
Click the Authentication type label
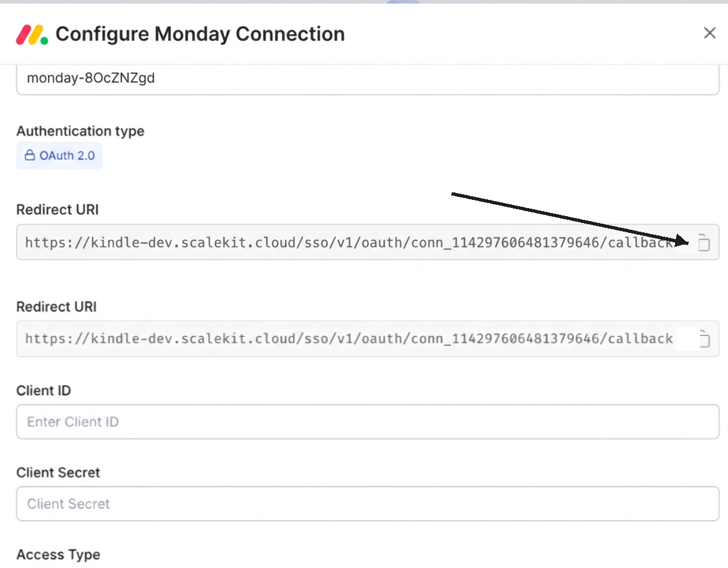click(x=80, y=131)
